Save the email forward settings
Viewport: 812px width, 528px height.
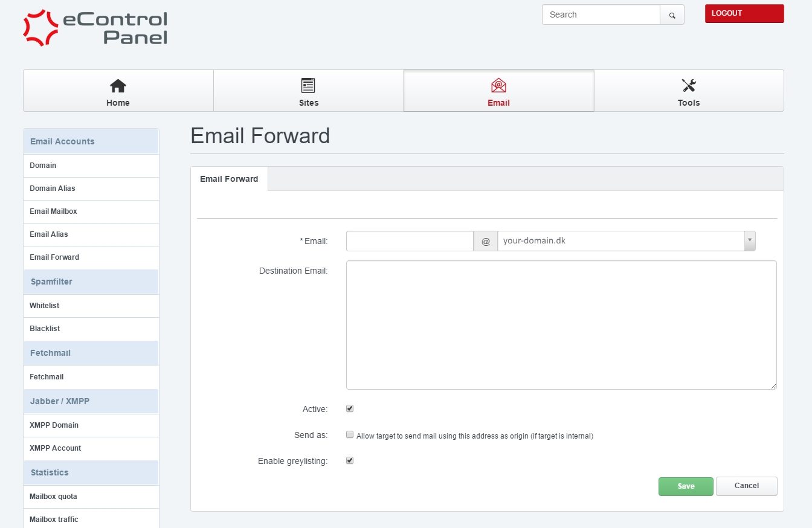click(686, 486)
